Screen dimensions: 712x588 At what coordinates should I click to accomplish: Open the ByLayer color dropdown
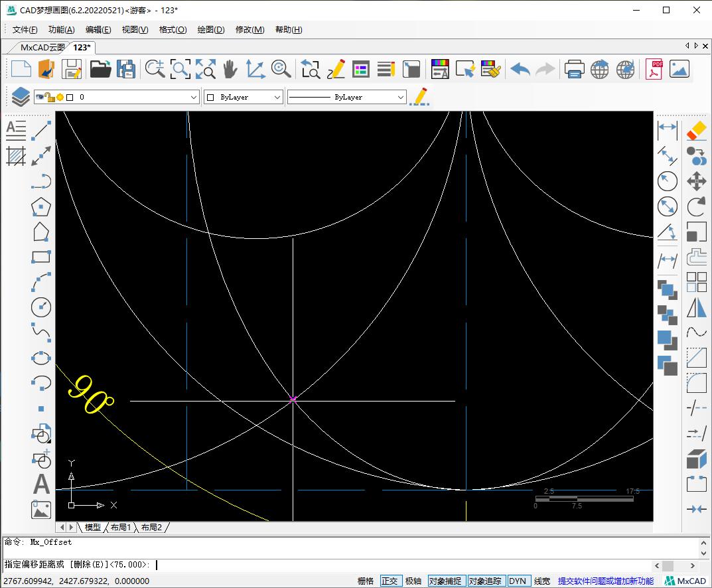click(277, 97)
